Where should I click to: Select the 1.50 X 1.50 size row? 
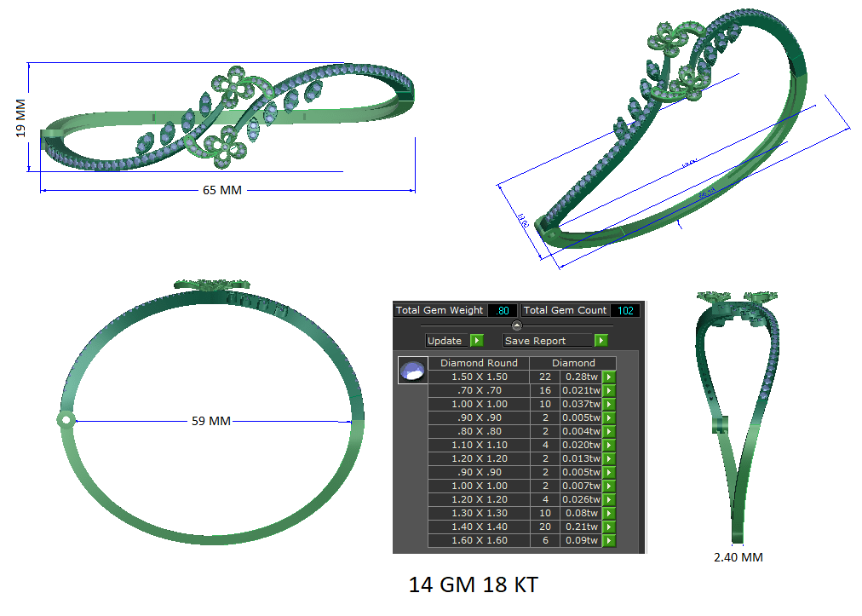coord(479,377)
